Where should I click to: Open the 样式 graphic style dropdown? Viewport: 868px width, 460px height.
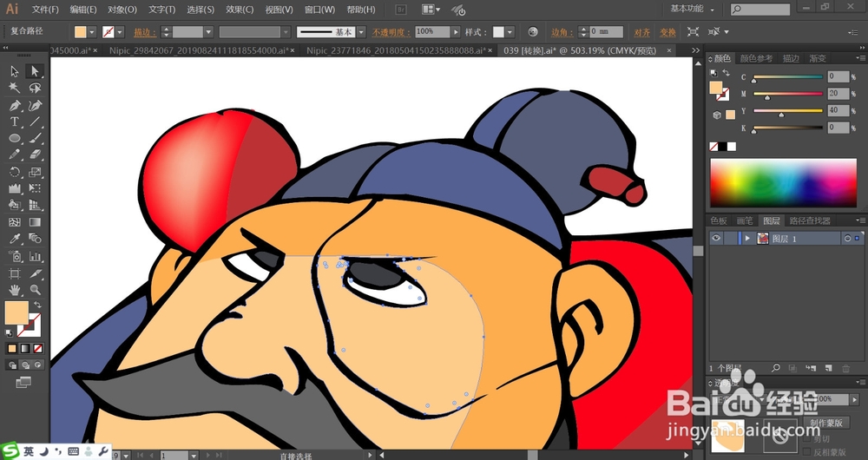[510, 32]
